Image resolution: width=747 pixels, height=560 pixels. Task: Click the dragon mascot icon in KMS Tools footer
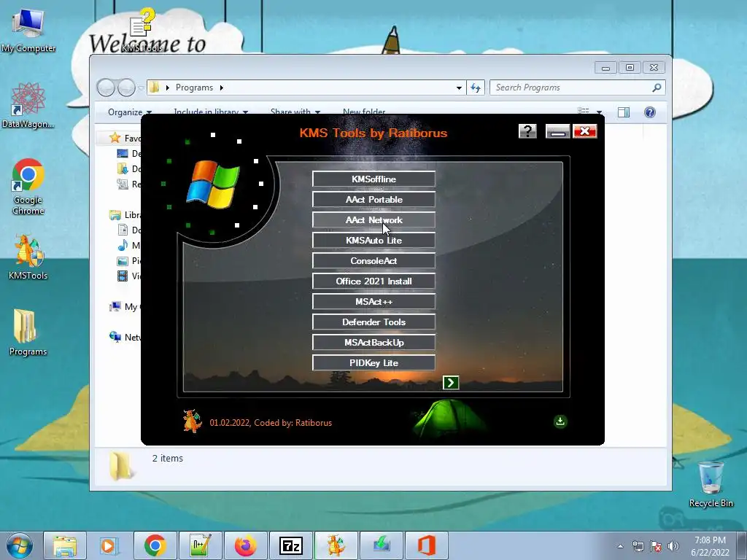tap(193, 421)
